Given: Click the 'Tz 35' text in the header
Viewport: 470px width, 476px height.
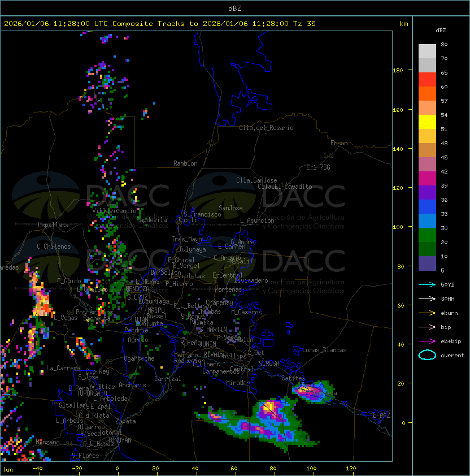Looking at the screenshot, I should point(304,24).
